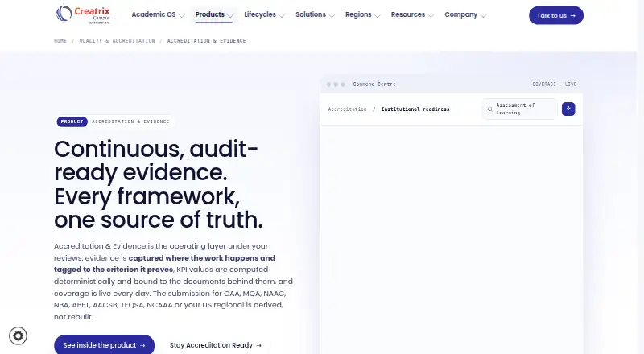
Task: Open the Products menu
Action: 214,14
